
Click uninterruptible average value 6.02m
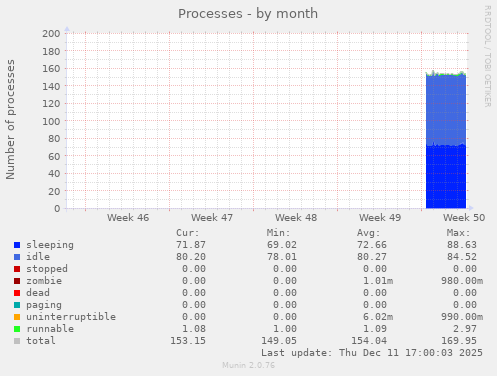(378, 317)
